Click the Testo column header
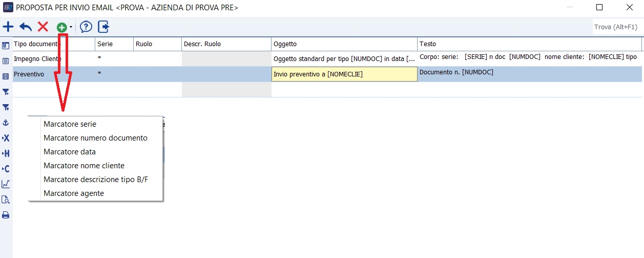Screen dimensions: 644x258 point(529,44)
